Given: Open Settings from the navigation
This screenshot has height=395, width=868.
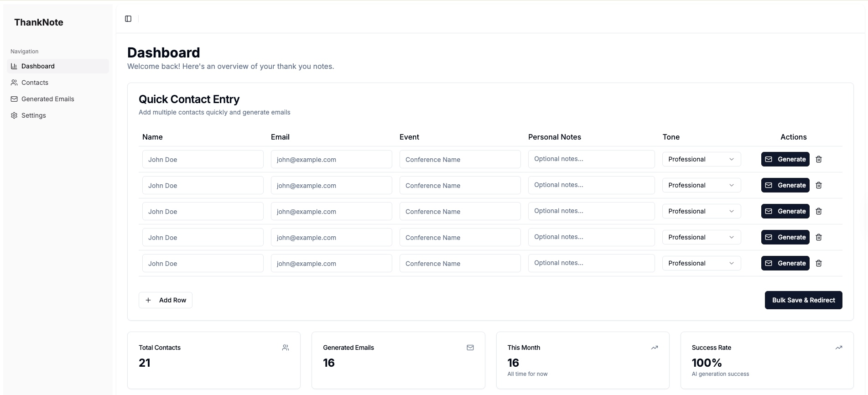Looking at the screenshot, I should [x=33, y=115].
